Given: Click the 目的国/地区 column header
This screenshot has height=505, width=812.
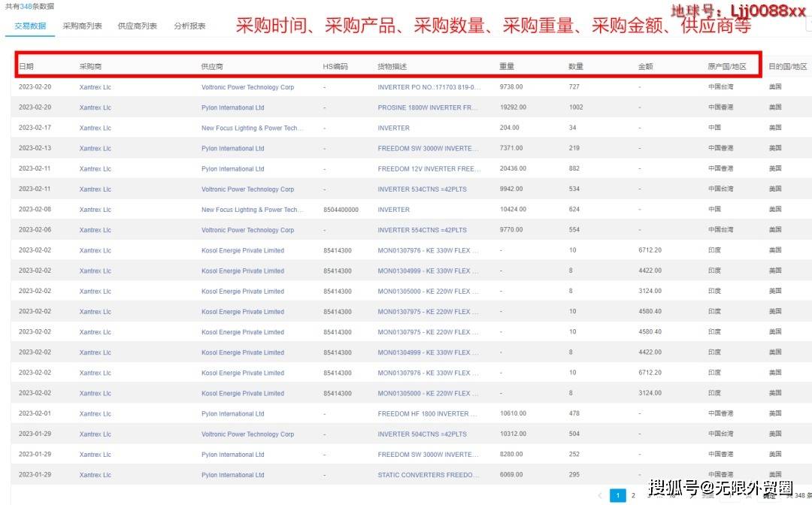Looking at the screenshot, I should (788, 66).
